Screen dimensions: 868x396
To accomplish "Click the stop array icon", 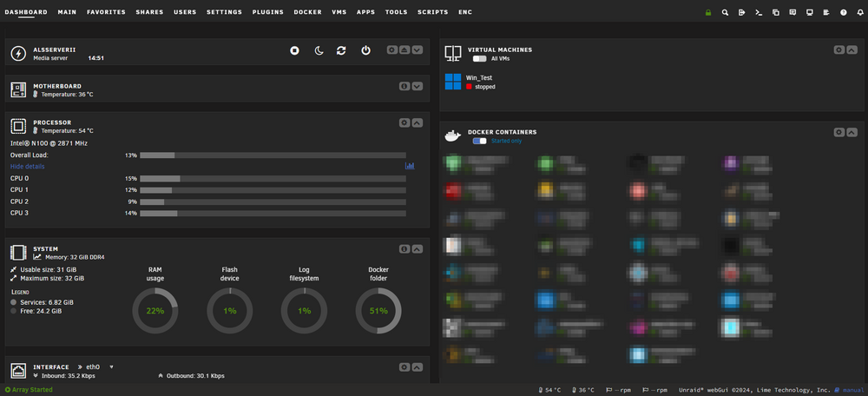I will [x=294, y=50].
